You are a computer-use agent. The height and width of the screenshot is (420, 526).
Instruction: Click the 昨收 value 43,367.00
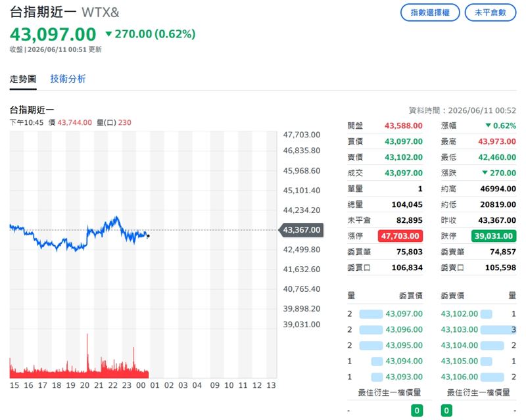pyautogui.click(x=497, y=220)
